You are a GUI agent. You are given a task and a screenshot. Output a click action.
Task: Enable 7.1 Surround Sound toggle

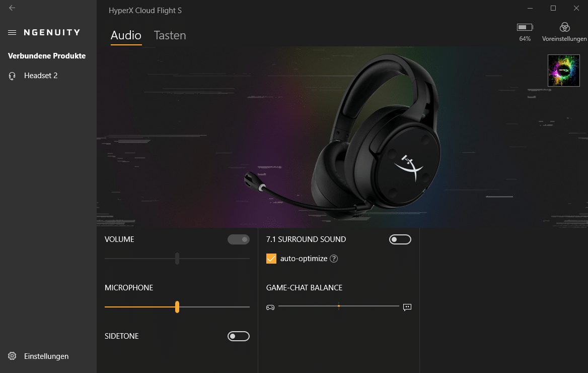(x=400, y=239)
